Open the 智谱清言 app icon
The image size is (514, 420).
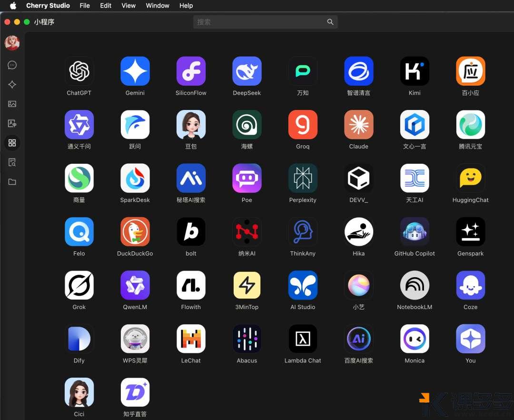click(359, 71)
